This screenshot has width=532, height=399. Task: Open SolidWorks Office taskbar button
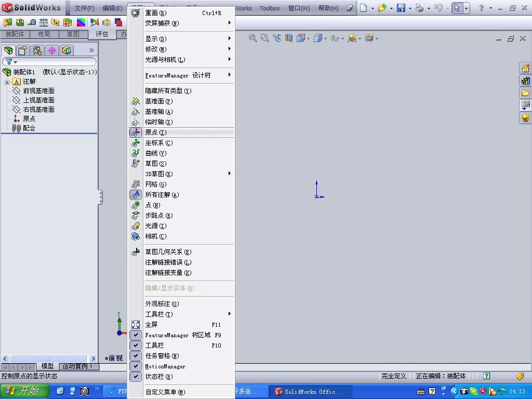[x=312, y=392]
